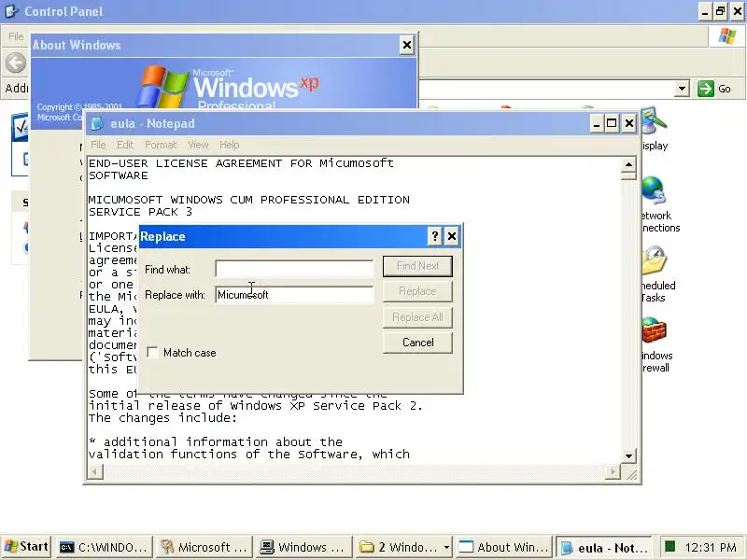This screenshot has width=747, height=560.
Task: Click the Replace dialog help question mark
Action: coord(434,236)
